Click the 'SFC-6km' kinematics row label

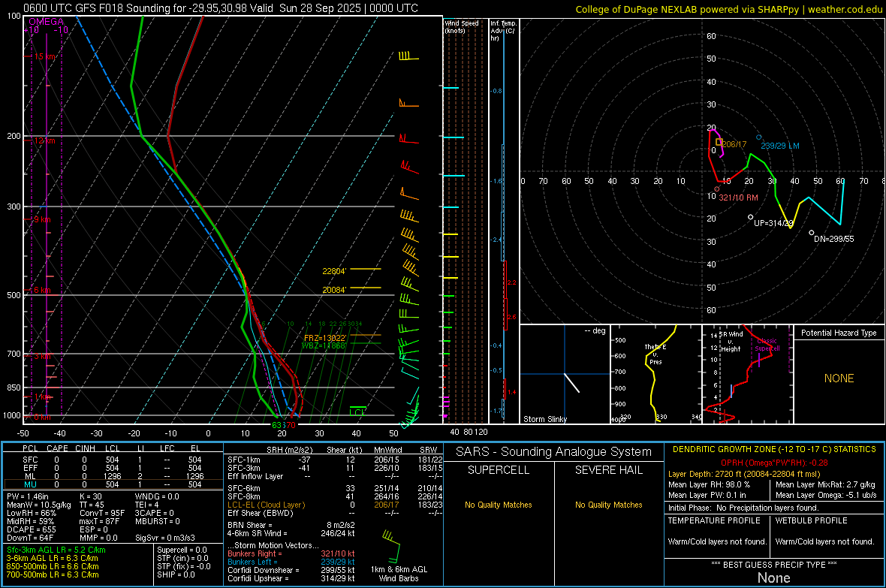pos(244,488)
